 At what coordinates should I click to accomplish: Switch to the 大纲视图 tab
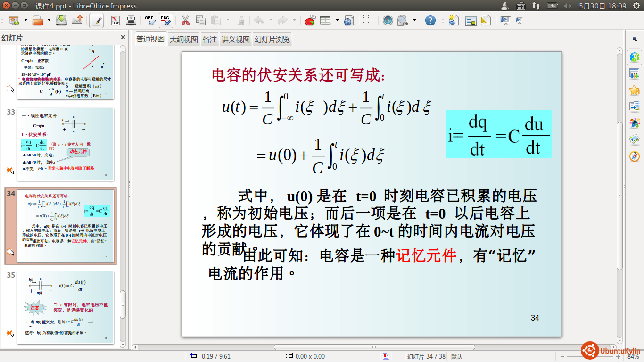[184, 40]
